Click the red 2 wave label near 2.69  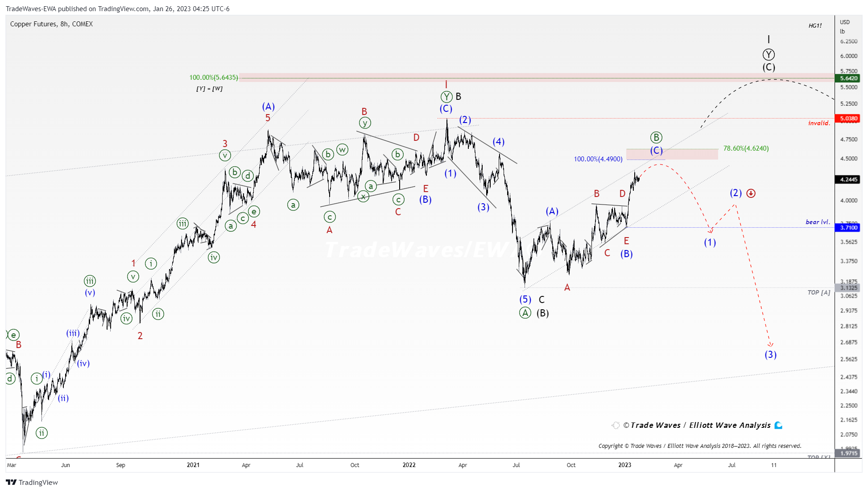[140, 336]
